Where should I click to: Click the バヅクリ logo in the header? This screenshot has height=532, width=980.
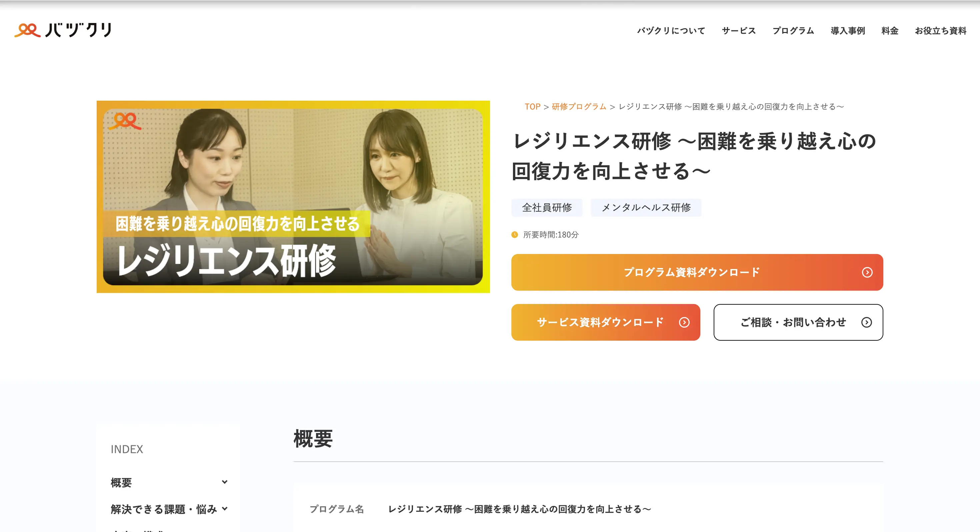[63, 30]
